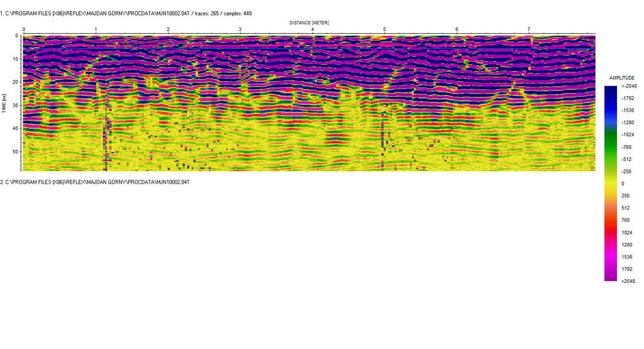Click the "samples: 449" text in the header
The width and height of the screenshot is (644, 349).
click(237, 13)
